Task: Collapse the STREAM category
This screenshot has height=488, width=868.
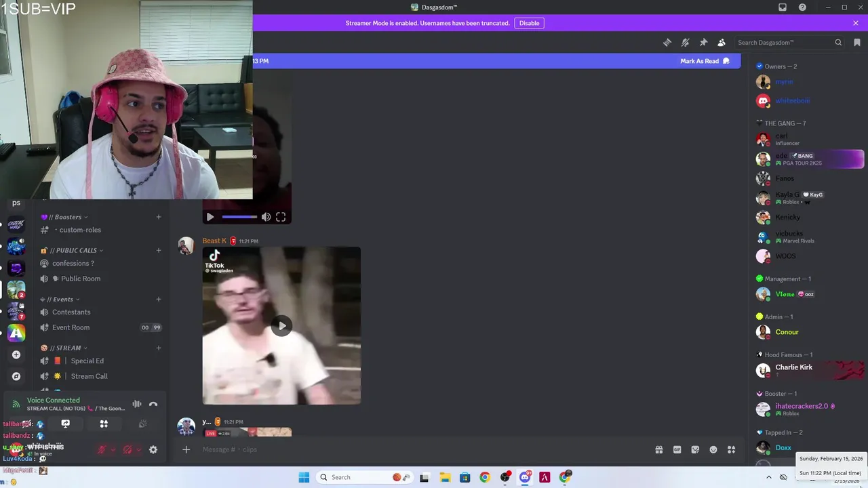Action: point(64,348)
